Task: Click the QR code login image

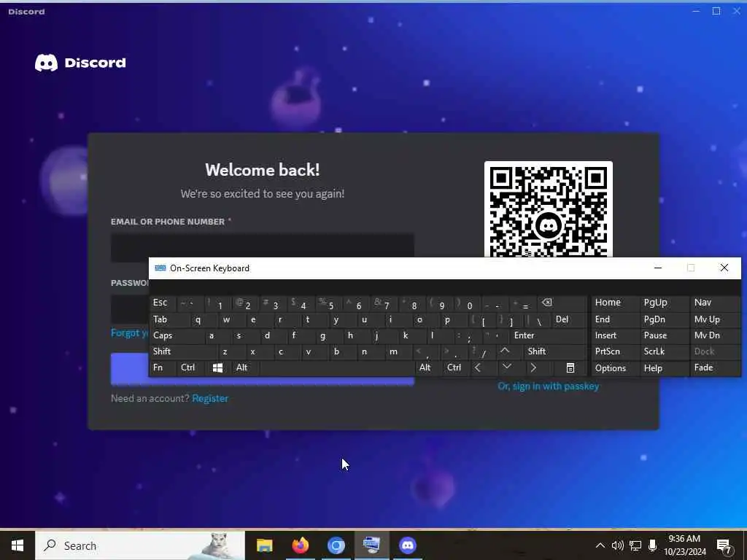Action: (549, 209)
